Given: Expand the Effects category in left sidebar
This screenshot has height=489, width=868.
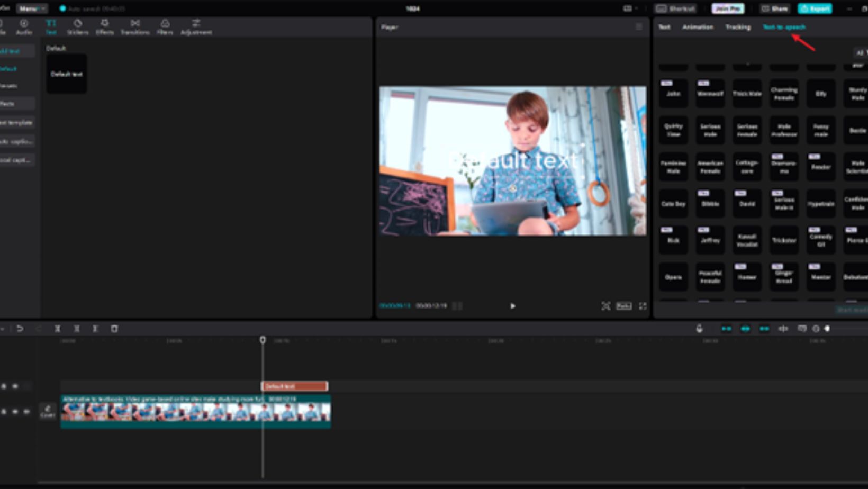Looking at the screenshot, I should coord(17,104).
